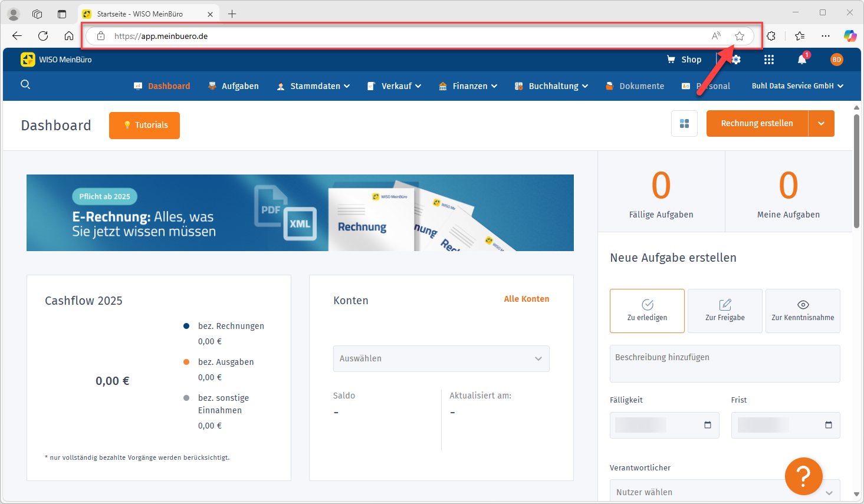Click Beschreibung hinzufügen text field
Image resolution: width=864 pixels, height=504 pixels.
(725, 364)
